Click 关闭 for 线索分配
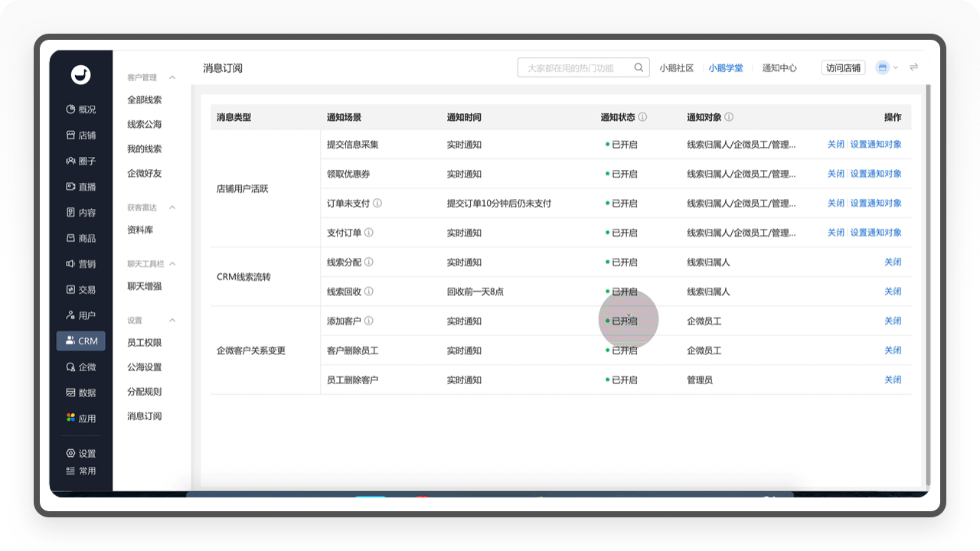Image resolution: width=980 pixels, height=551 pixels. coord(893,262)
